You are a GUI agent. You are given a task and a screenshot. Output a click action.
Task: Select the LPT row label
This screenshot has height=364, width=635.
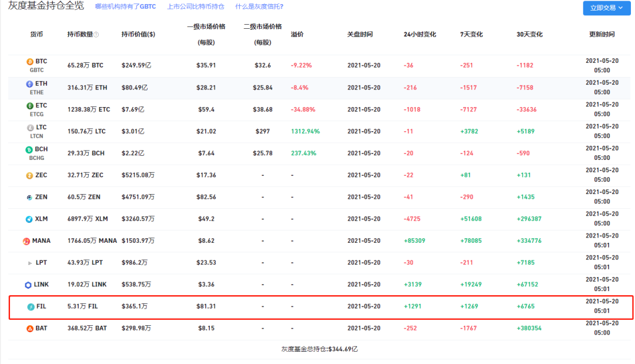click(41, 263)
